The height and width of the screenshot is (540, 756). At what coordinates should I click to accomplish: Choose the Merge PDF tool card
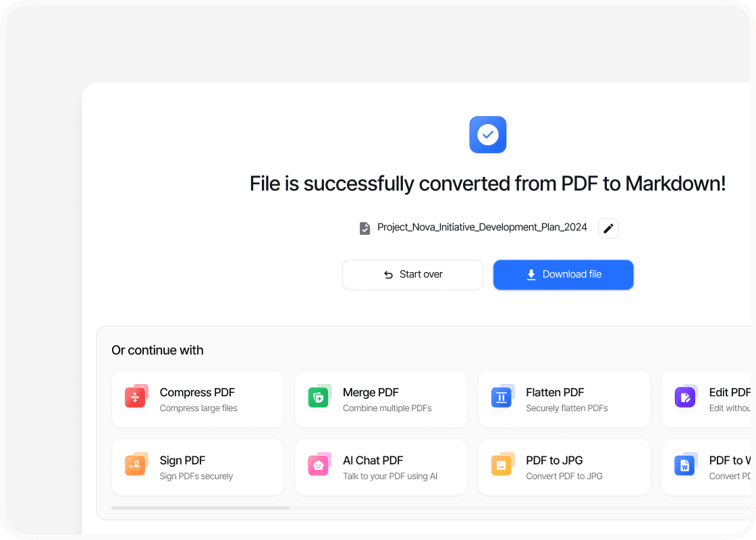click(x=381, y=399)
